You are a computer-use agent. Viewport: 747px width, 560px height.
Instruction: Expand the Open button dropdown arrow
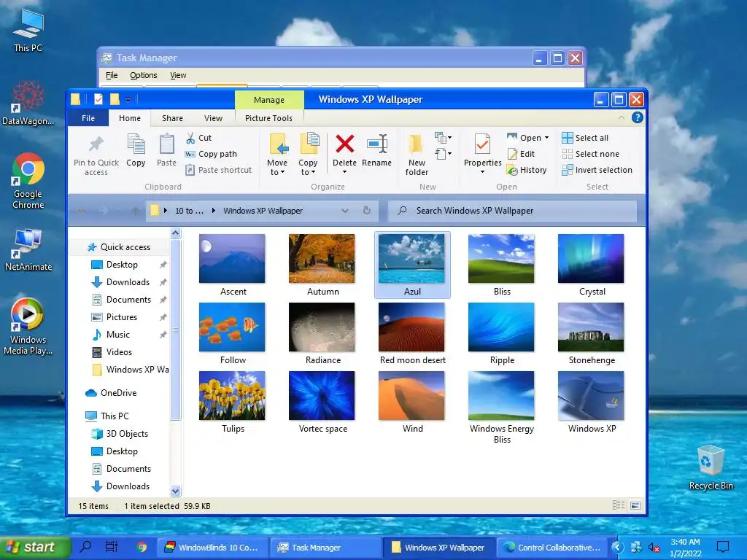[x=546, y=138]
